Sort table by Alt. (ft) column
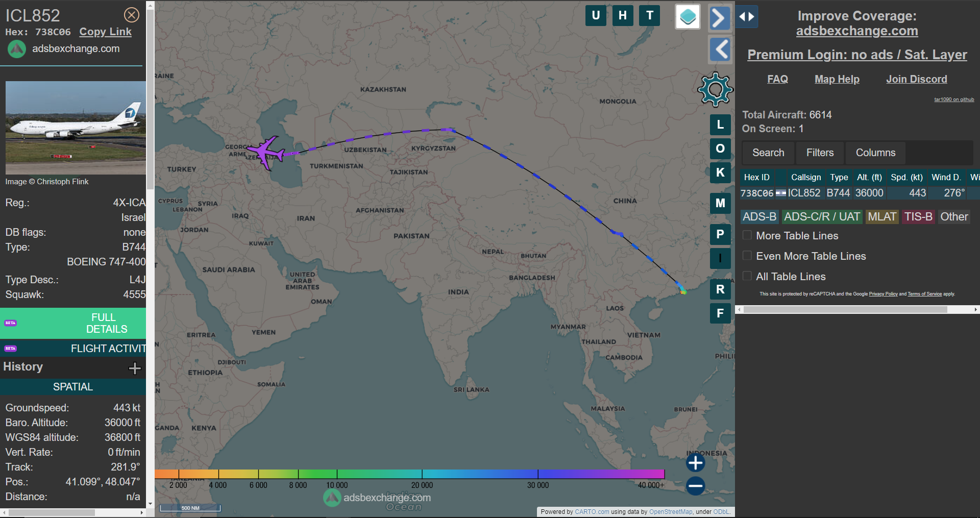The width and height of the screenshot is (980, 518). (869, 177)
